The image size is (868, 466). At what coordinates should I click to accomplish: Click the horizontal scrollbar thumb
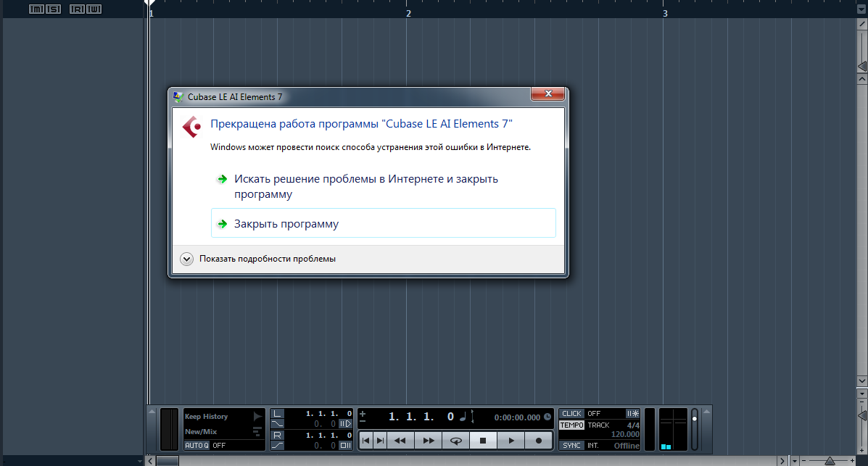pyautogui.click(x=168, y=461)
